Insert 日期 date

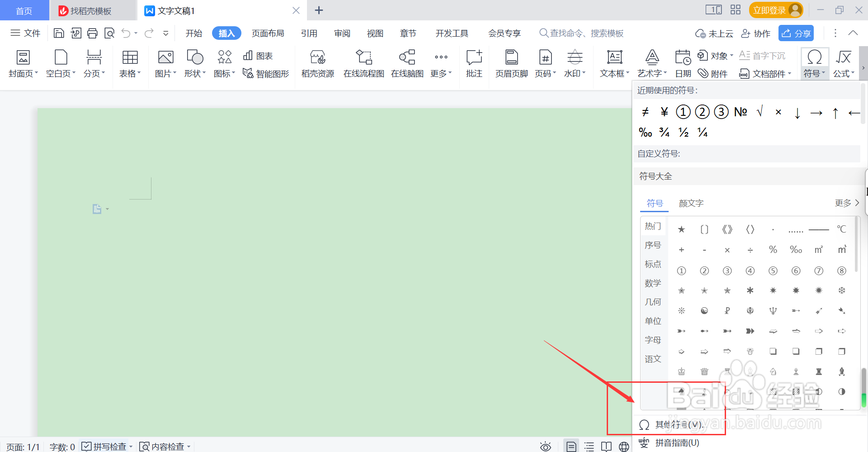coord(683,63)
